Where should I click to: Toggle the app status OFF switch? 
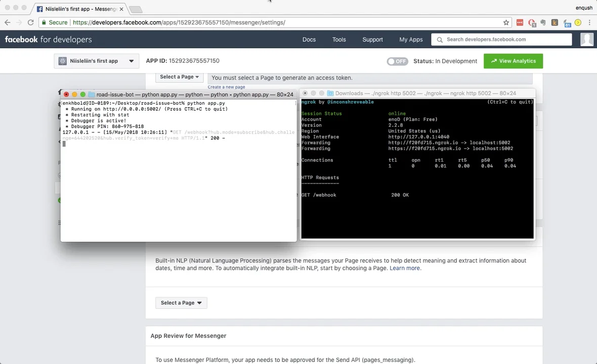(397, 61)
